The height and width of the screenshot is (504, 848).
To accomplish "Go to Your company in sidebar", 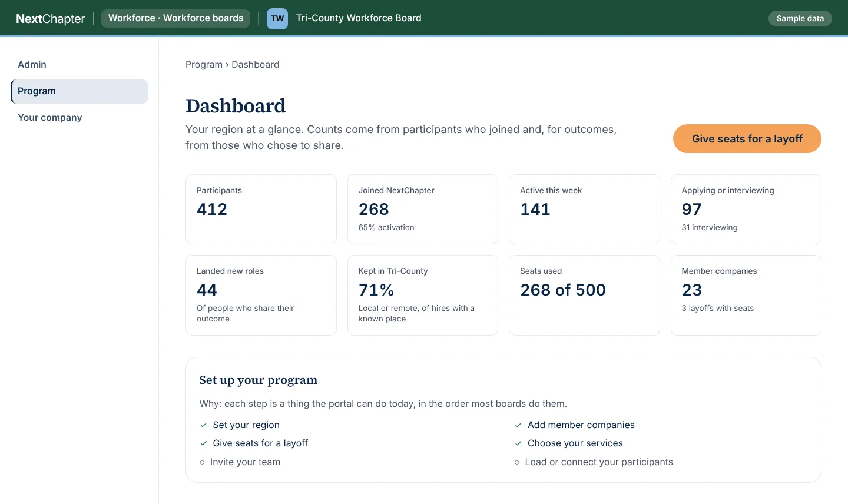I will tap(79, 118).
